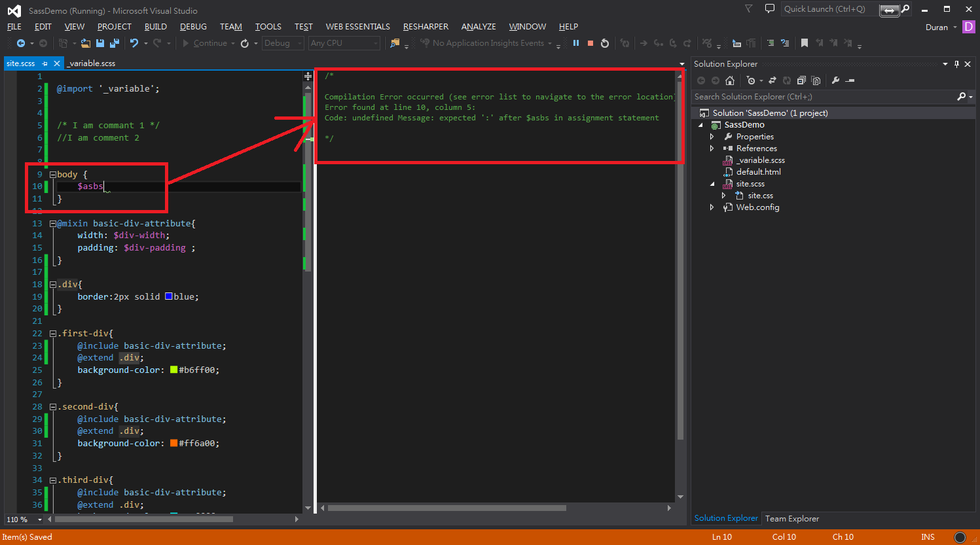
Task: Open the Any CPU platform dropdown
Action: point(344,43)
